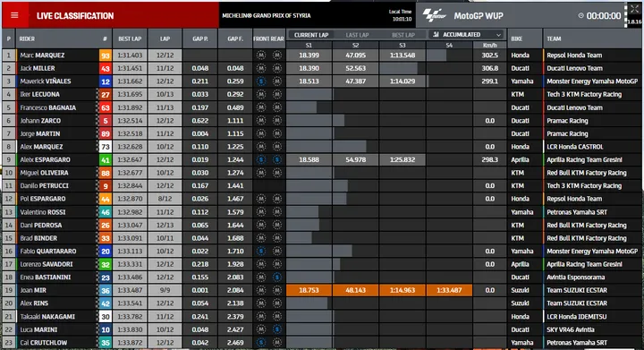This screenshot has width=644, height=350.
Task: Select rider Dani PEDROSA
Action: point(40,225)
